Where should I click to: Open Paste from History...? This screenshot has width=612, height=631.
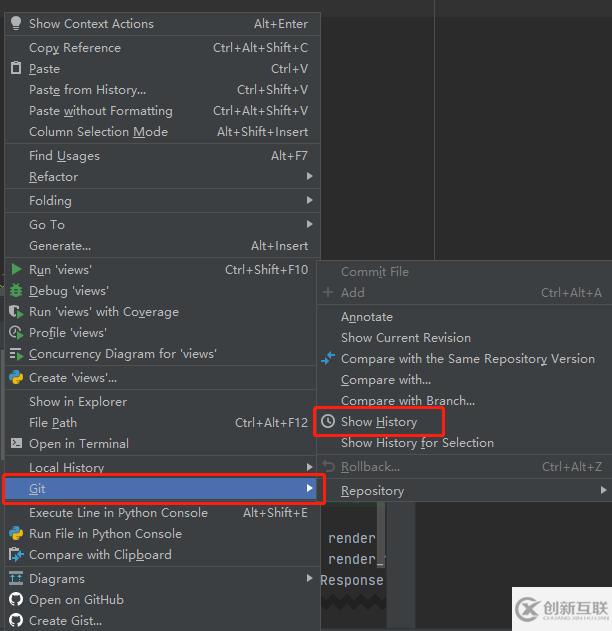(162, 90)
